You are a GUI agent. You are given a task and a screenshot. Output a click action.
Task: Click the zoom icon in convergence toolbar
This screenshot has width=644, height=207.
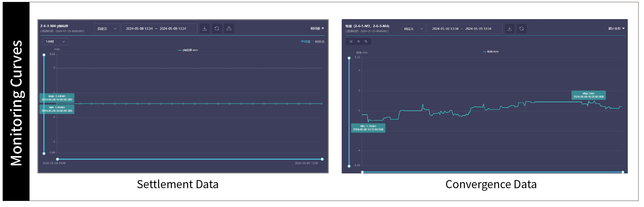click(366, 41)
